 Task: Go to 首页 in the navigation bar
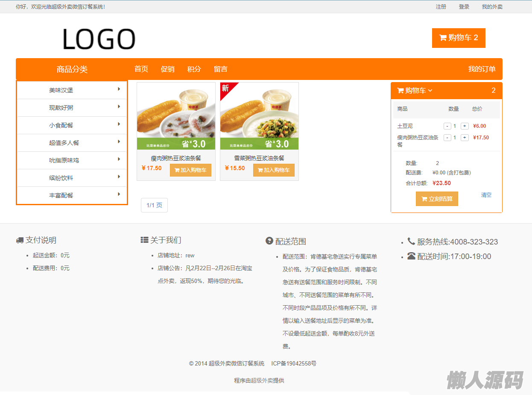tap(141, 69)
